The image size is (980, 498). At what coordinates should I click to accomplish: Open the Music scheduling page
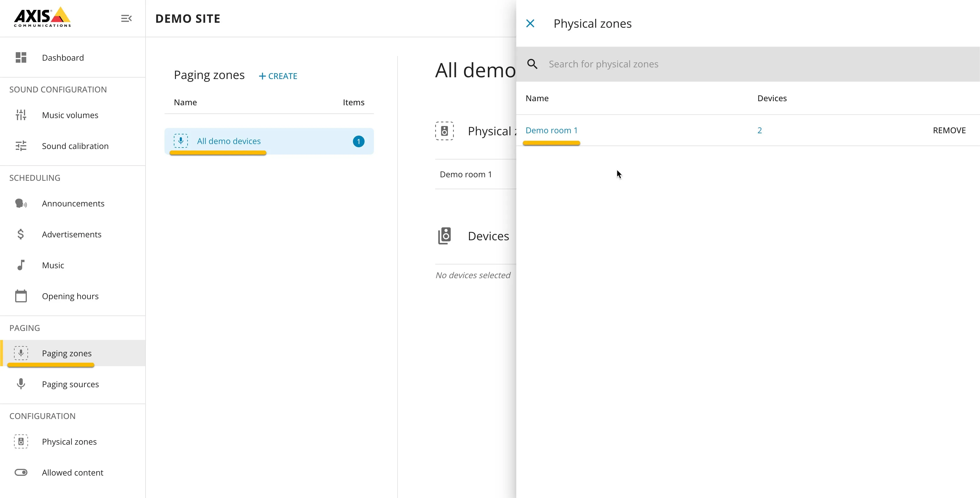click(x=73, y=265)
